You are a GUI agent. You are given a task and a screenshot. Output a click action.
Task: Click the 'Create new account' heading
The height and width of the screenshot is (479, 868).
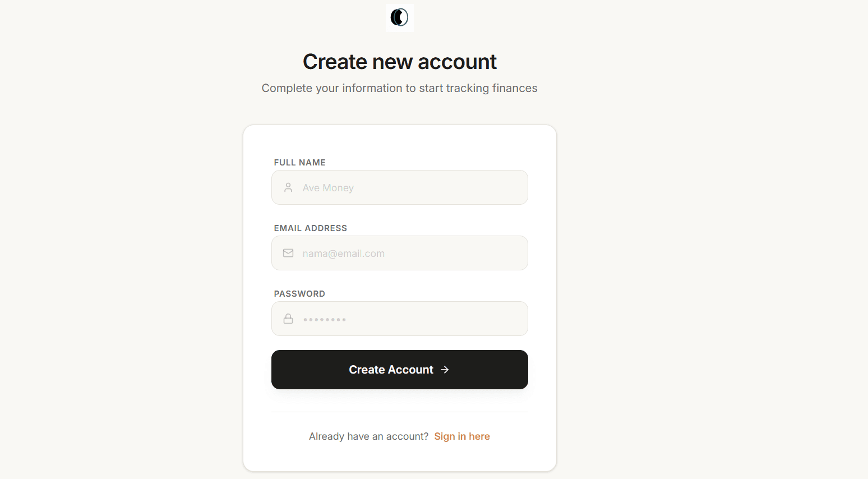(x=399, y=62)
